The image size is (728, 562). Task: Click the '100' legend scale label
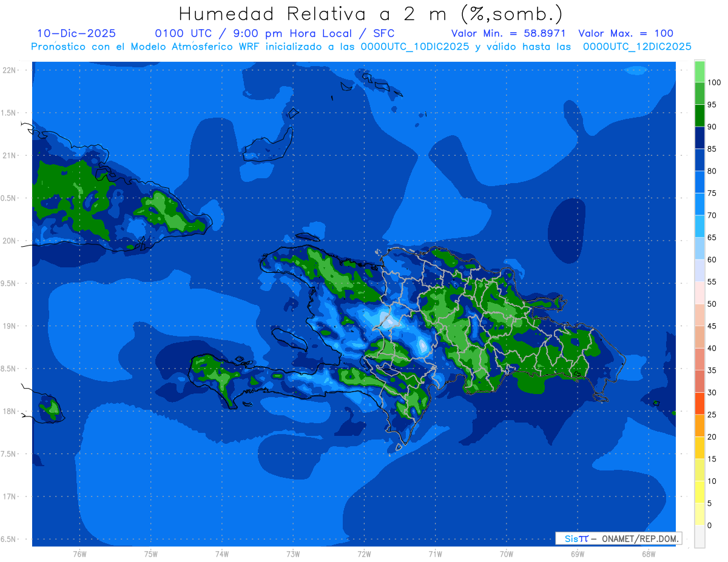pyautogui.click(x=713, y=82)
